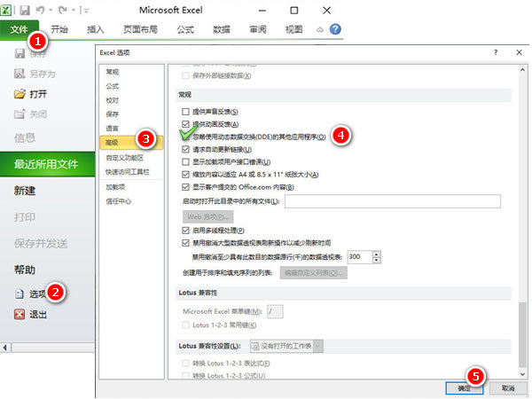Redo using the quick access toolbar arrow
The width and height of the screenshot is (532, 399).
coord(62,11)
